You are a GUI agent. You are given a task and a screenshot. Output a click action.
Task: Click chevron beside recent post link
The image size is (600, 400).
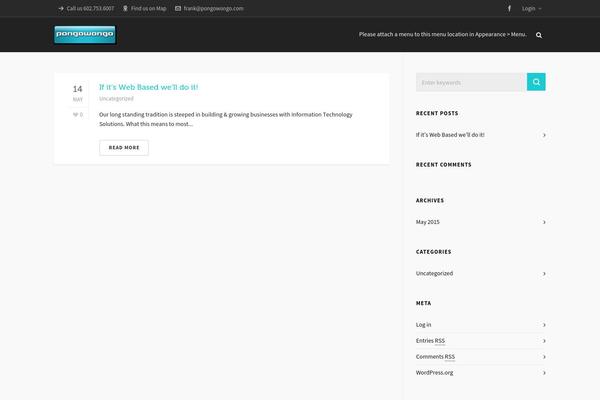tap(544, 135)
